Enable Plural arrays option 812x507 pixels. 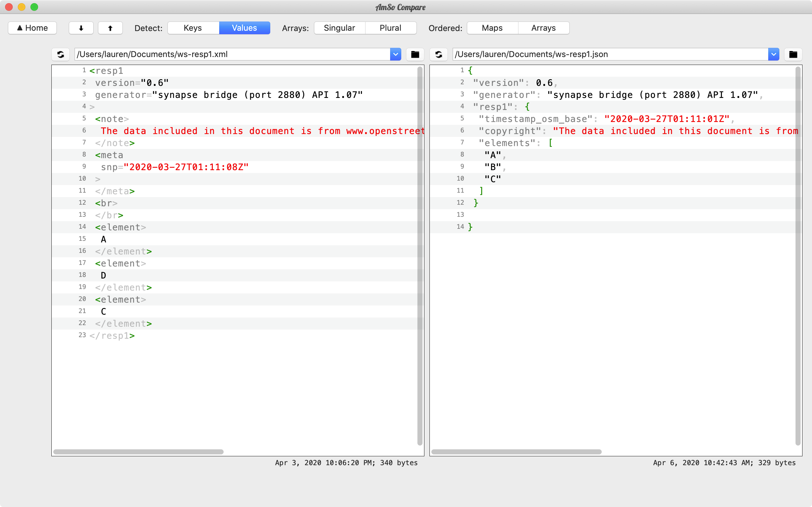tap(390, 28)
